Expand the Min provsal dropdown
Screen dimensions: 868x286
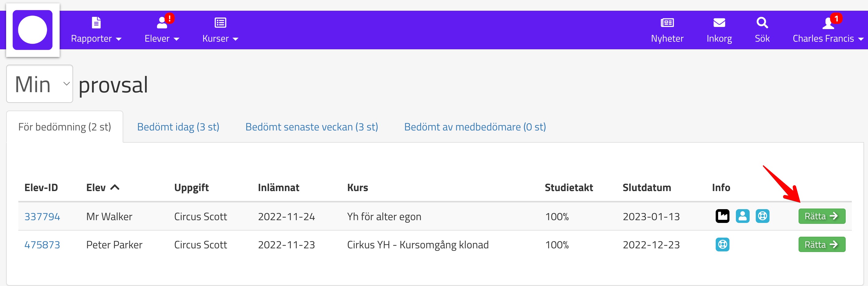[x=40, y=84]
